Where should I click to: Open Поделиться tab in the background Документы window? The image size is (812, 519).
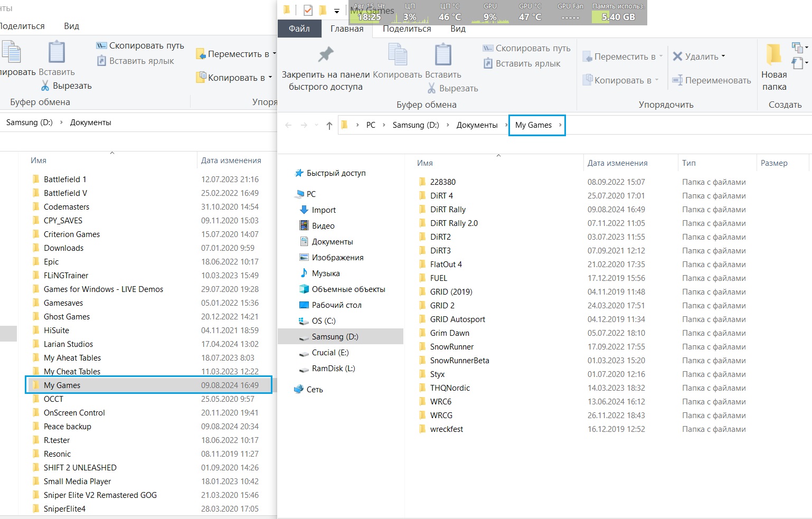22,26
